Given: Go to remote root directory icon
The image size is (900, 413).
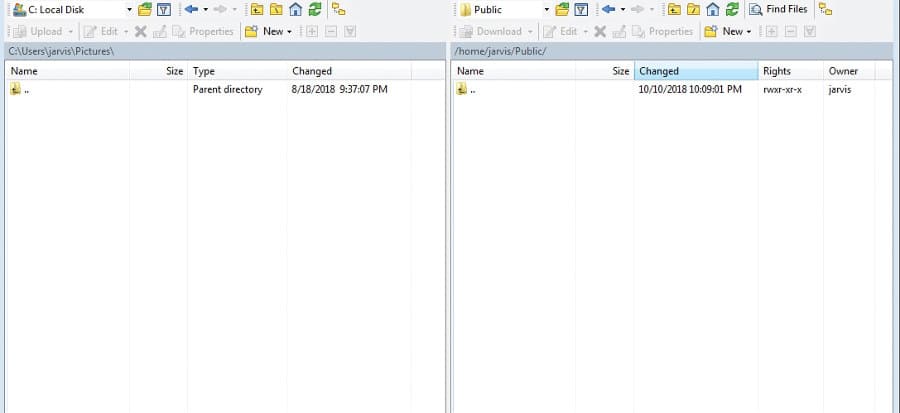Looking at the screenshot, I should pyautogui.click(x=693, y=9).
